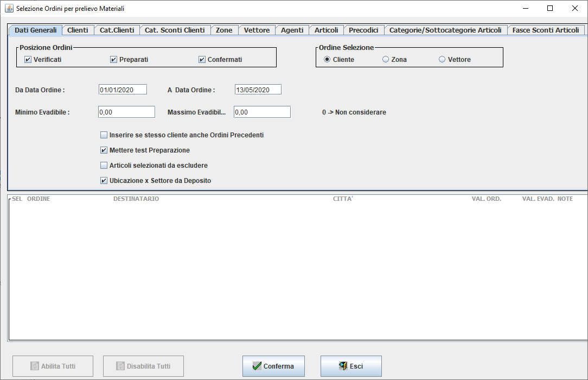Screen dimensions: 588x380
Task: Choose Cliente as selection order
Action: point(327,60)
